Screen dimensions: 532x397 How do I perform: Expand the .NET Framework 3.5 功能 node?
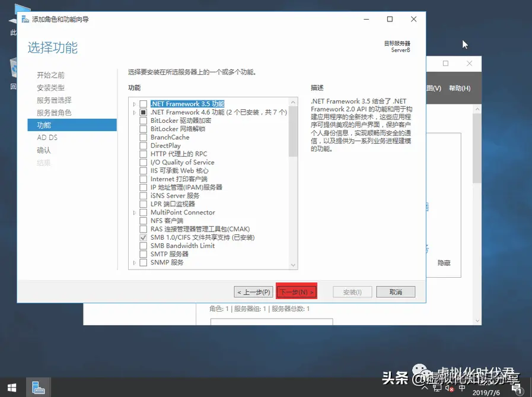tap(133, 104)
